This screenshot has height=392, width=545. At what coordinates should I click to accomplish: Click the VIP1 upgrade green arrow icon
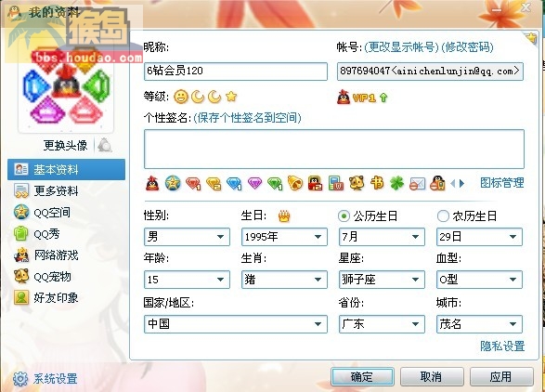click(x=383, y=98)
